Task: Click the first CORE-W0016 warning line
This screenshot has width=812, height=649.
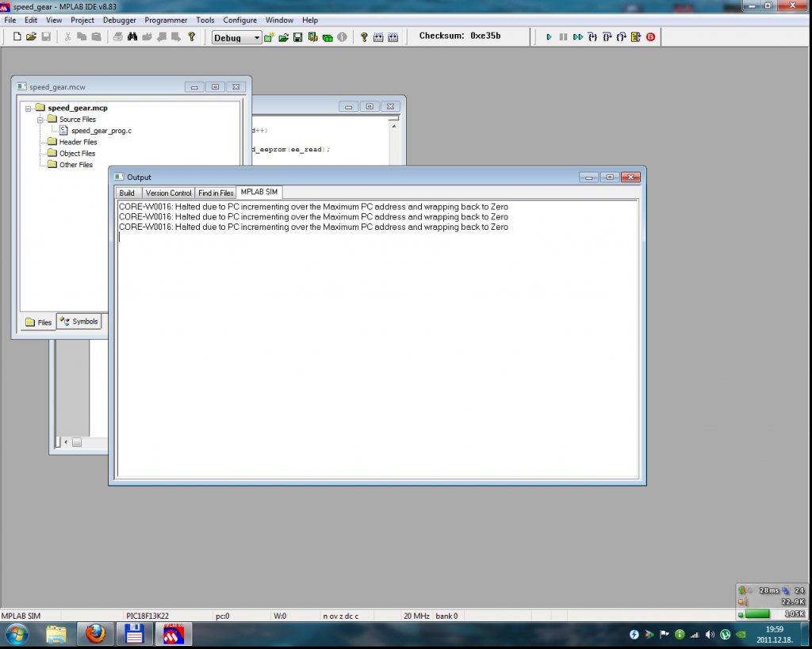Action: click(313, 207)
